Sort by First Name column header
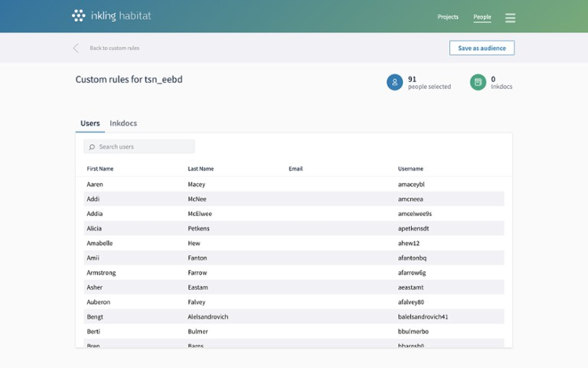Viewport: 588px width, 368px height. click(x=100, y=169)
